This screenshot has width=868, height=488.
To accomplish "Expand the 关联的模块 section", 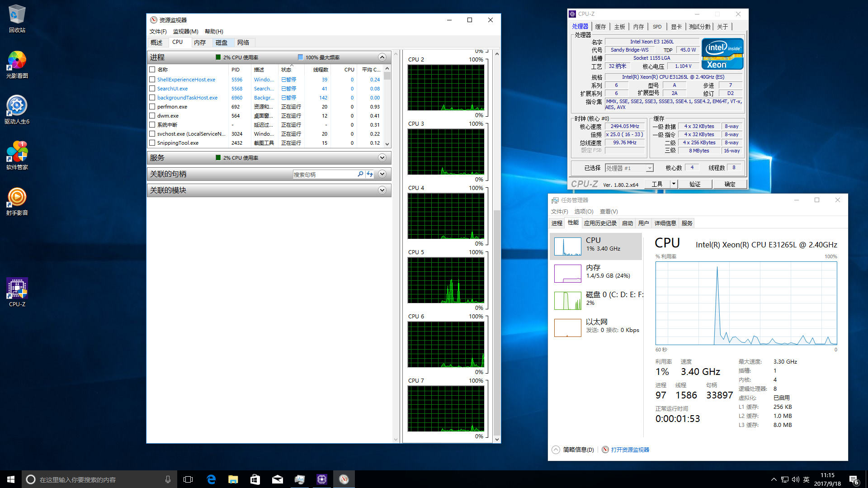I will point(382,190).
